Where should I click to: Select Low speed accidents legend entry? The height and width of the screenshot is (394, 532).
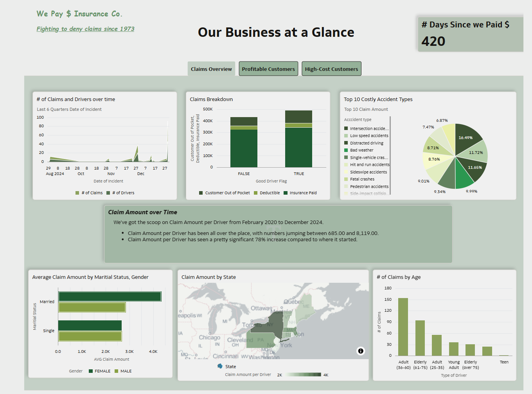[367, 136]
